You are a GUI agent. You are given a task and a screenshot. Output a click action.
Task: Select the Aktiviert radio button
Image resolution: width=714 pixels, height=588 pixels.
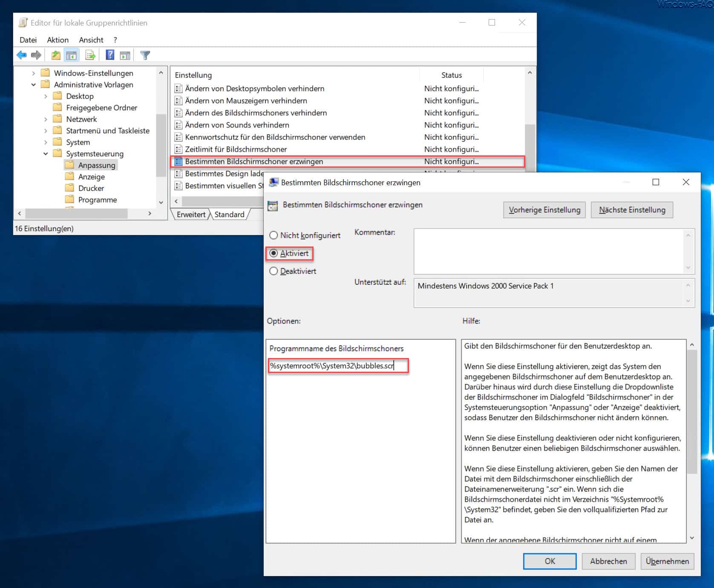pyautogui.click(x=274, y=253)
